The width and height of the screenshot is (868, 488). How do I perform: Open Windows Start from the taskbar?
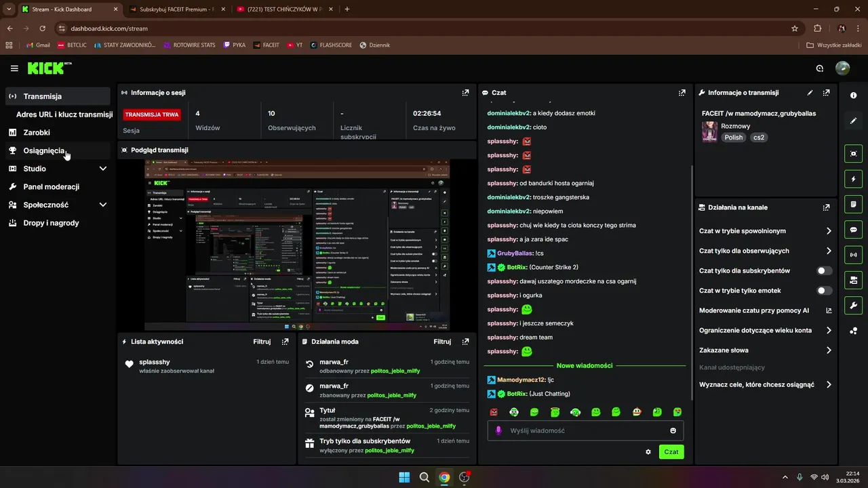click(404, 477)
